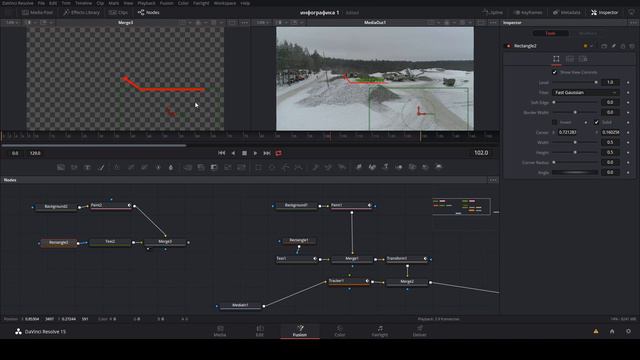Open the Media Pool panel
Viewport: 640px width, 360px height.
coord(38,13)
